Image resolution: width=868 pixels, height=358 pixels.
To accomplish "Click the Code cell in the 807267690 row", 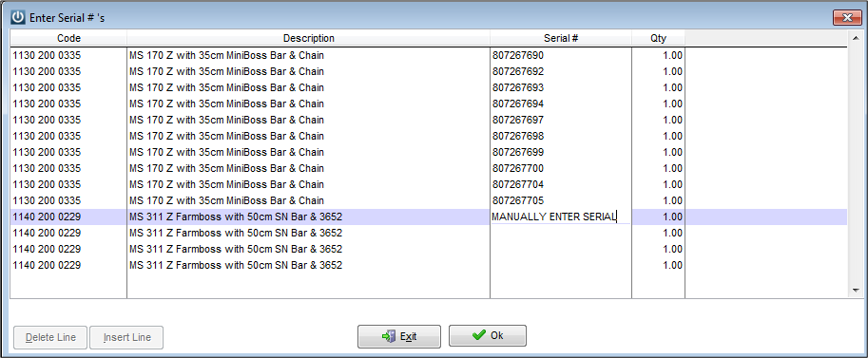I will pos(68,55).
